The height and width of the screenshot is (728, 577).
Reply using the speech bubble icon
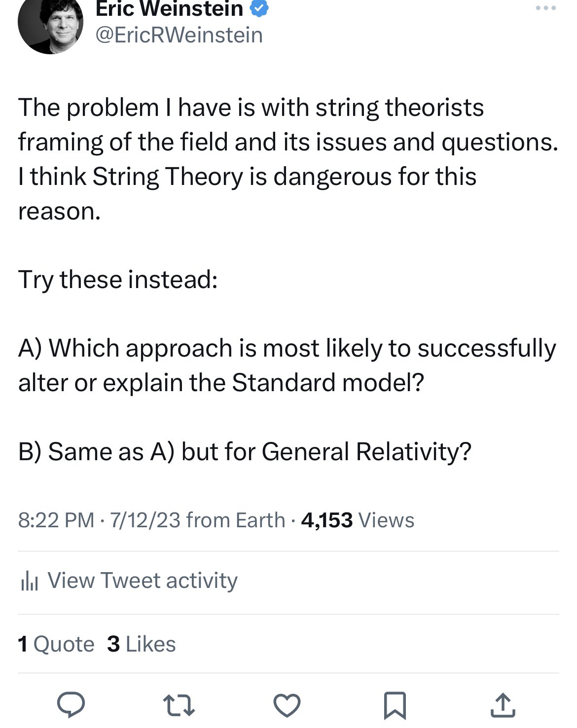point(71,704)
